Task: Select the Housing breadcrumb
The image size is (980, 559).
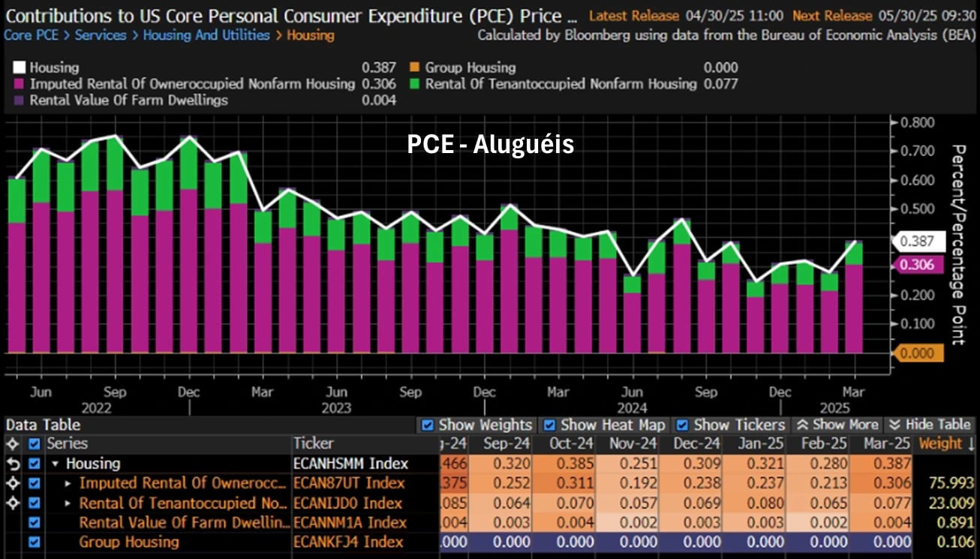Action: coord(311,35)
